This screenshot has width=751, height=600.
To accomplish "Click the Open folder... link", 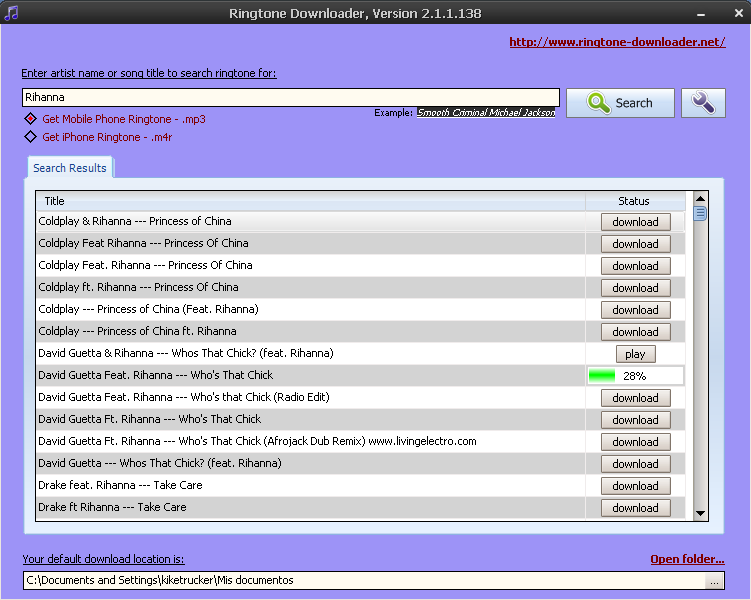I will tap(687, 559).
